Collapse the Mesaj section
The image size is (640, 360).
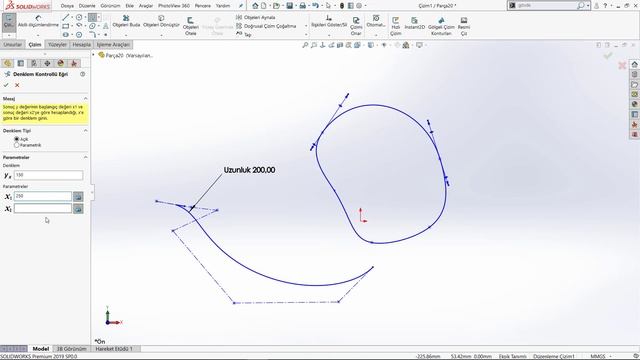point(85,98)
